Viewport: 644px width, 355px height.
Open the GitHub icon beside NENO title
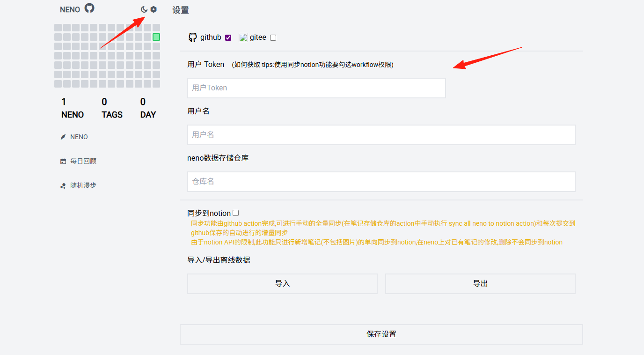(x=89, y=8)
